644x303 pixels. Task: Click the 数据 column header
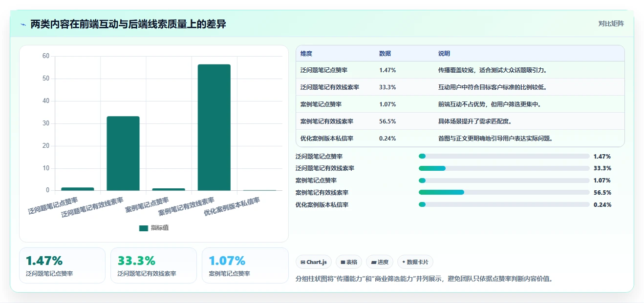pos(385,53)
